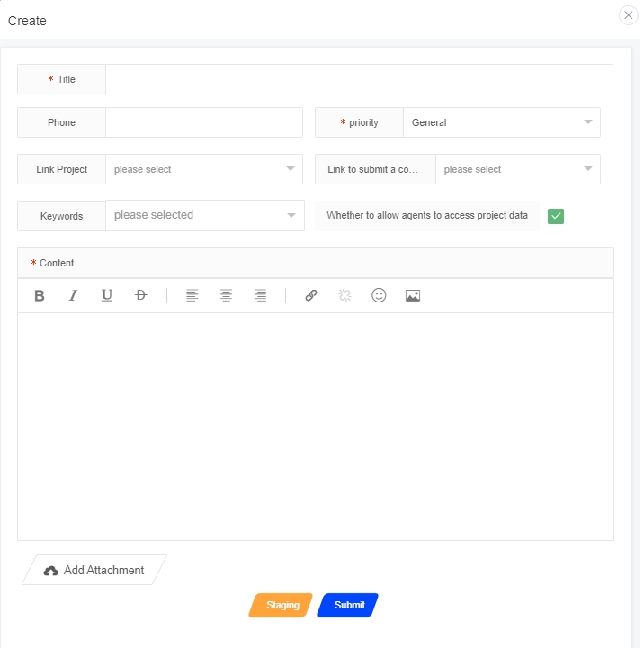Screen dimensions: 644x648
Task: Expand the Link Project dropdown
Action: [x=204, y=169]
